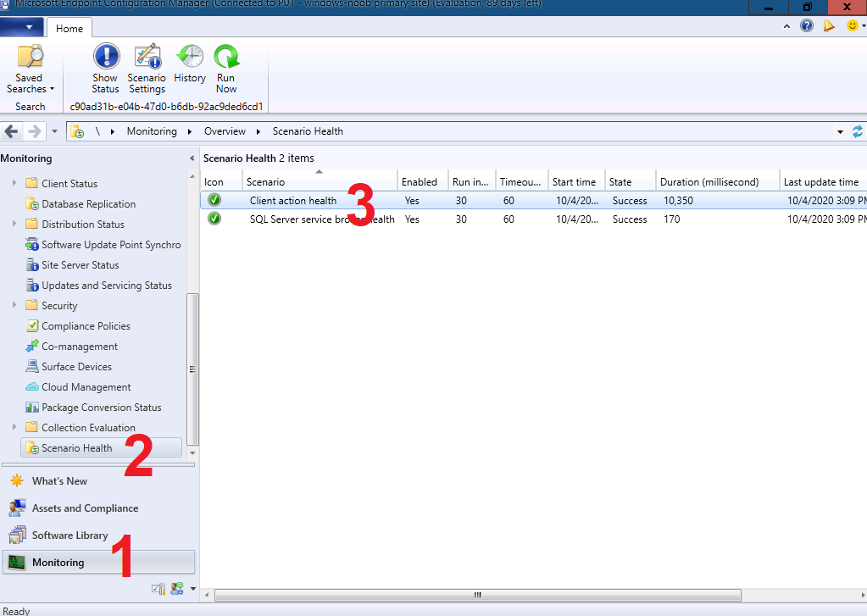Run Now the selected scenario

tap(226, 69)
